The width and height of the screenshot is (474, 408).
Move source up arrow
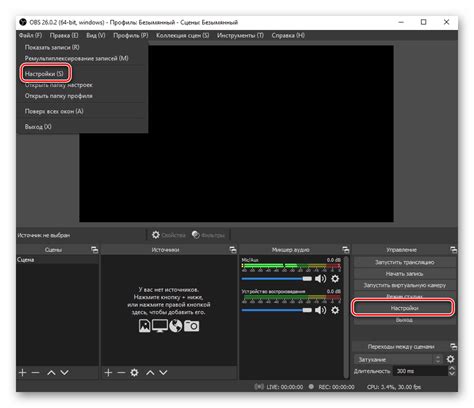(150, 372)
